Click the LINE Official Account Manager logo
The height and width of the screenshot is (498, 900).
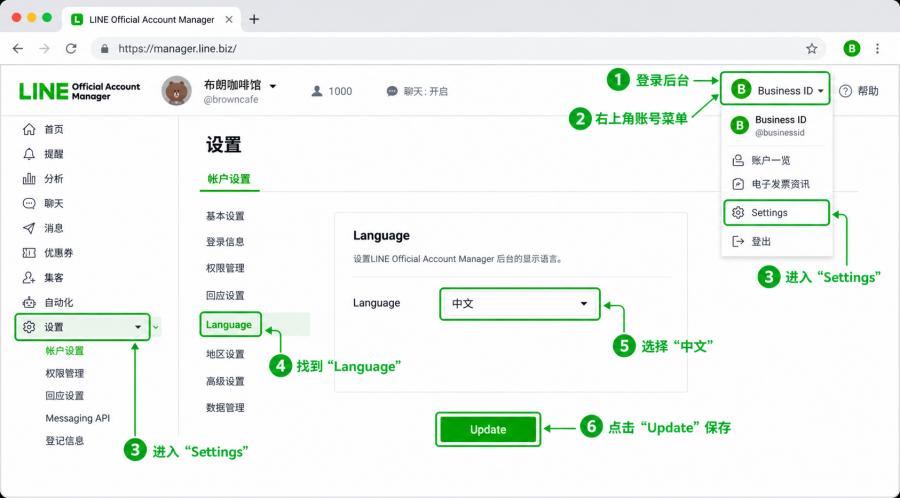click(79, 91)
